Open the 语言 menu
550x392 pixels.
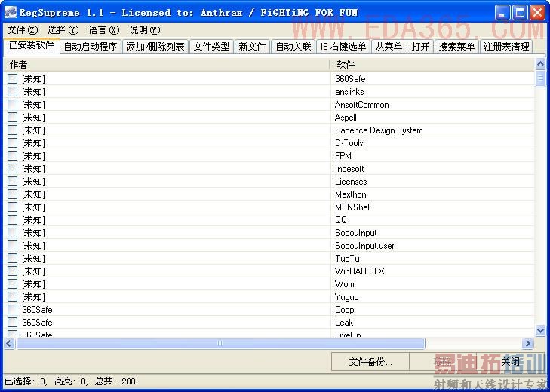pos(104,30)
